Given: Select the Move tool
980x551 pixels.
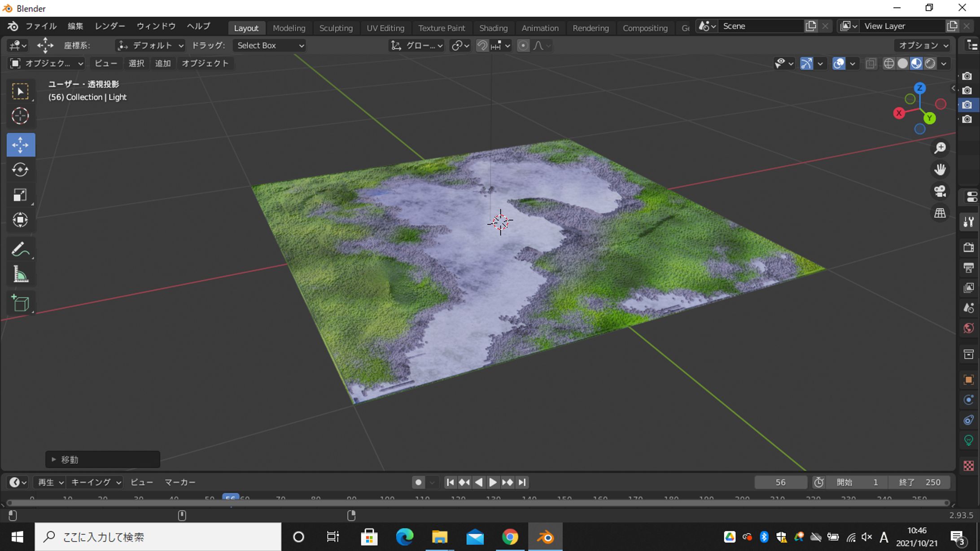Looking at the screenshot, I should click(x=21, y=145).
